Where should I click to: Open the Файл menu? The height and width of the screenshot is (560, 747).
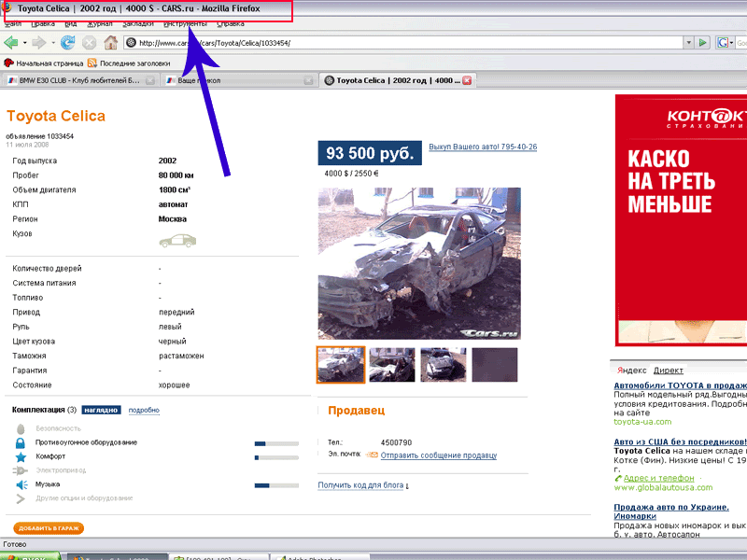coord(13,24)
